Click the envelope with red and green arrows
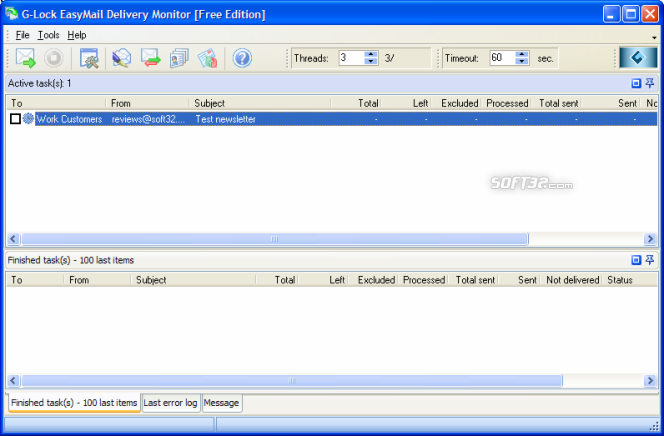This screenshot has width=664, height=436. (151, 58)
